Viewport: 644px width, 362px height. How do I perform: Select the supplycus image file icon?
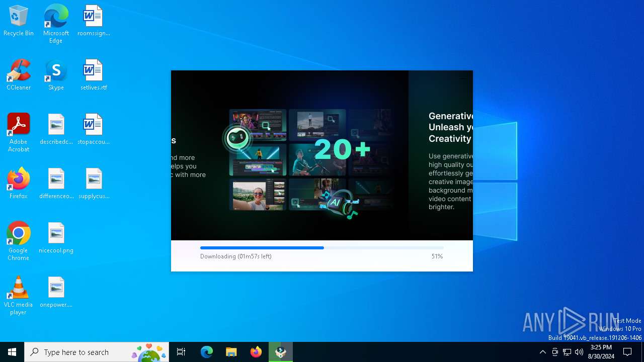(x=94, y=184)
